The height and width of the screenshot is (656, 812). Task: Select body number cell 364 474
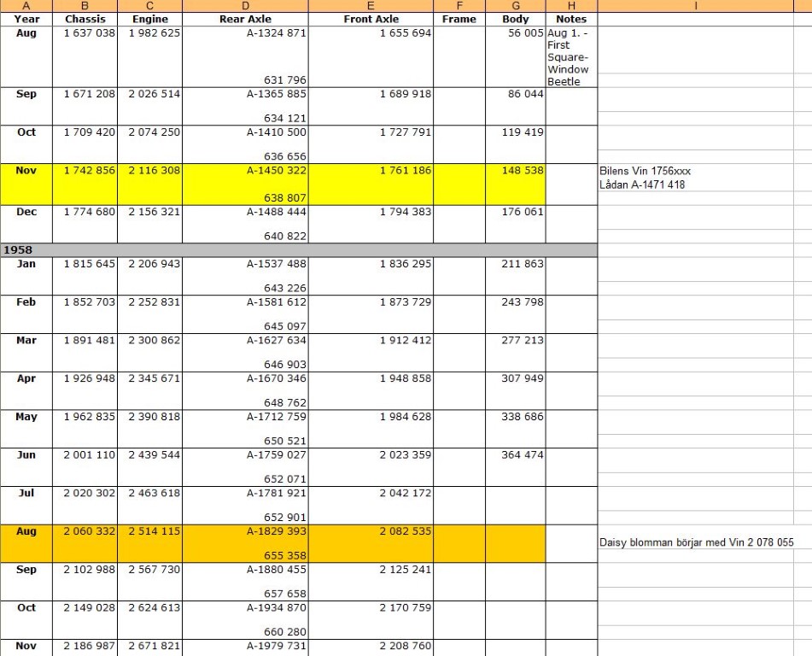pos(515,455)
